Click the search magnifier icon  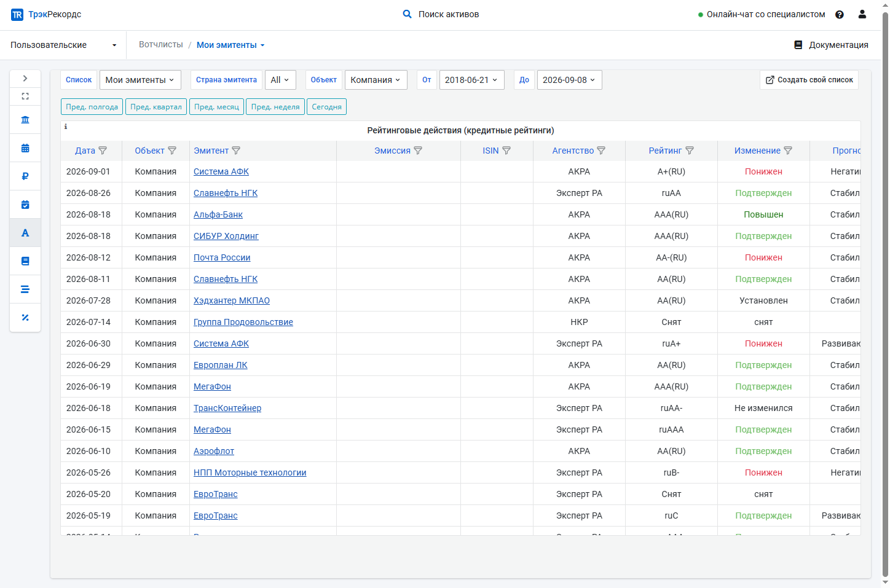click(x=407, y=14)
